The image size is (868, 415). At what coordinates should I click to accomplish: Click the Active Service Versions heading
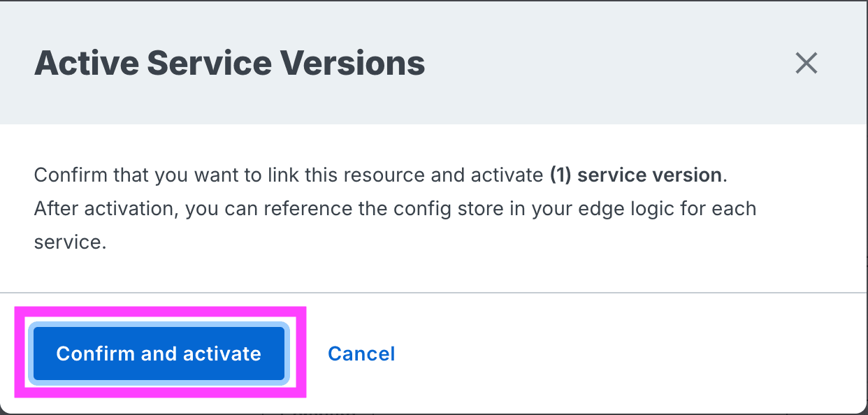[229, 63]
